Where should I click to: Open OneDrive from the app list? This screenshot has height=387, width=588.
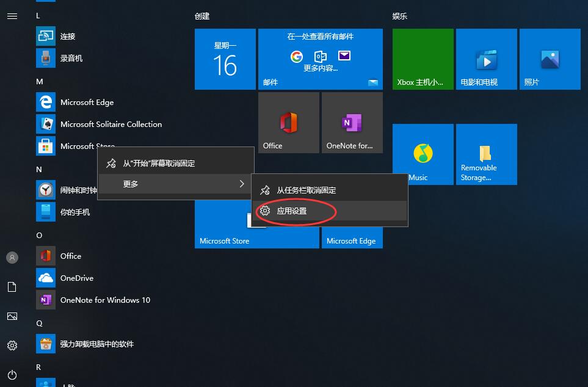[x=77, y=278]
